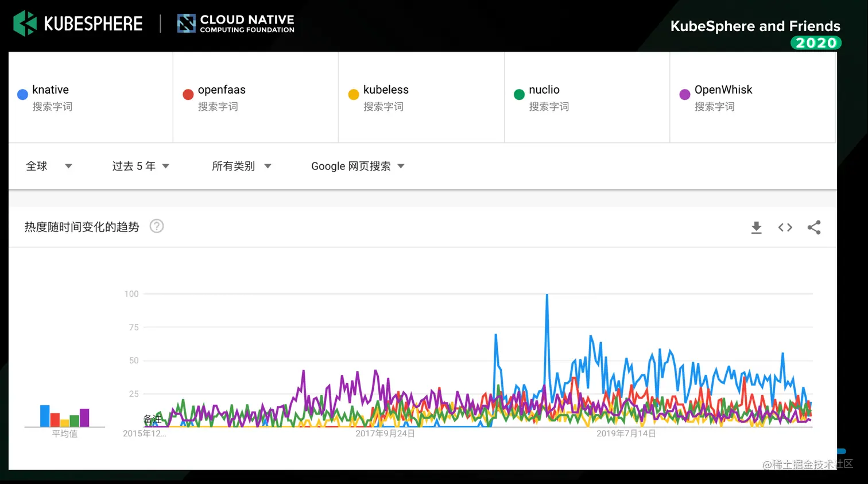Click the purple OpenWhisk color dot

pos(684,95)
